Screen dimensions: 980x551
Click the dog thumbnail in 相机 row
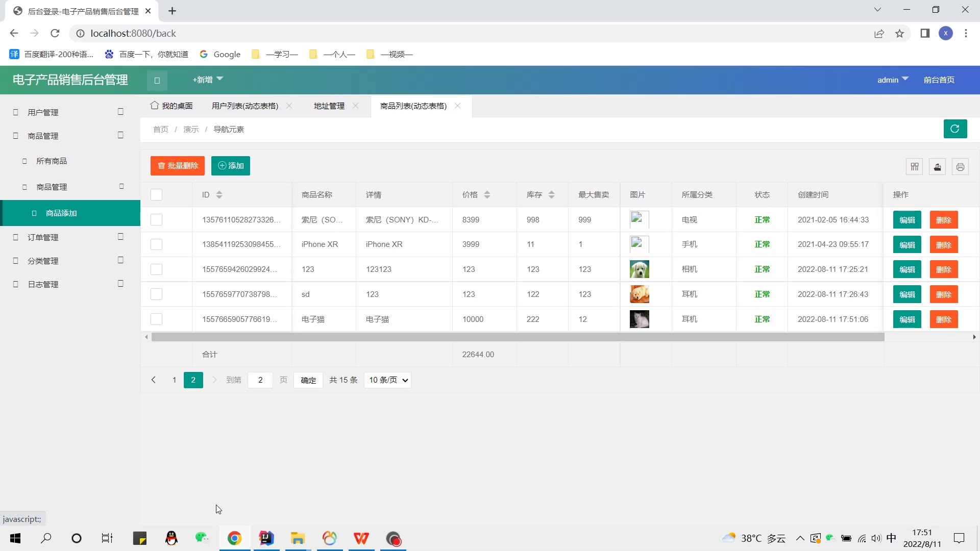click(x=639, y=269)
